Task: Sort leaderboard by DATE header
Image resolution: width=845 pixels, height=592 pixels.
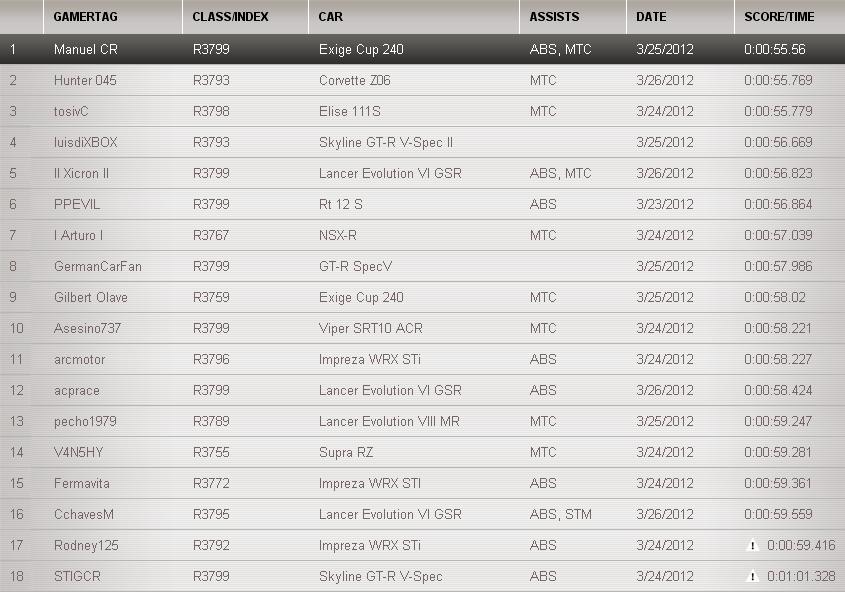Action: (x=651, y=17)
